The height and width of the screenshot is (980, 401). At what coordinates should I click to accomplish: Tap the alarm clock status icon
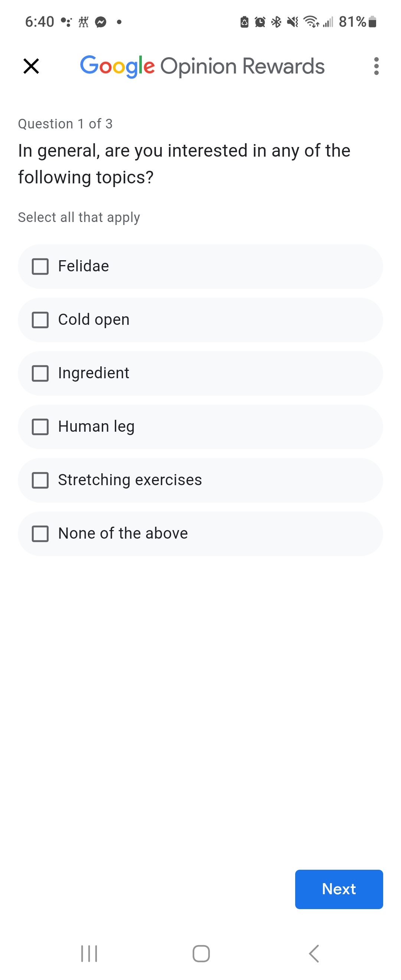click(x=260, y=22)
